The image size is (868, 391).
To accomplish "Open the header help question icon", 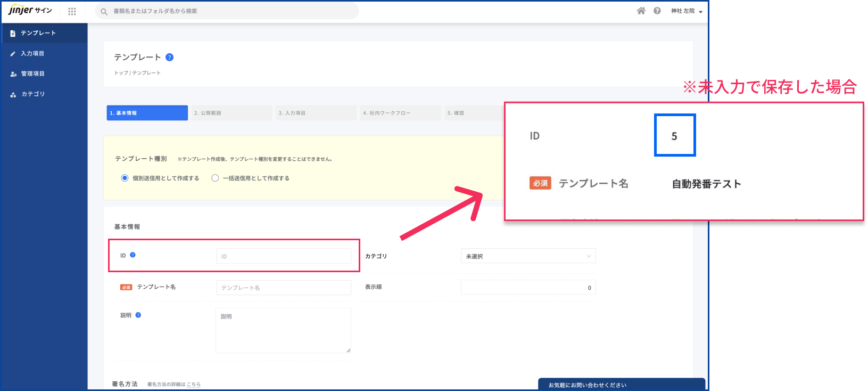I will coord(657,11).
